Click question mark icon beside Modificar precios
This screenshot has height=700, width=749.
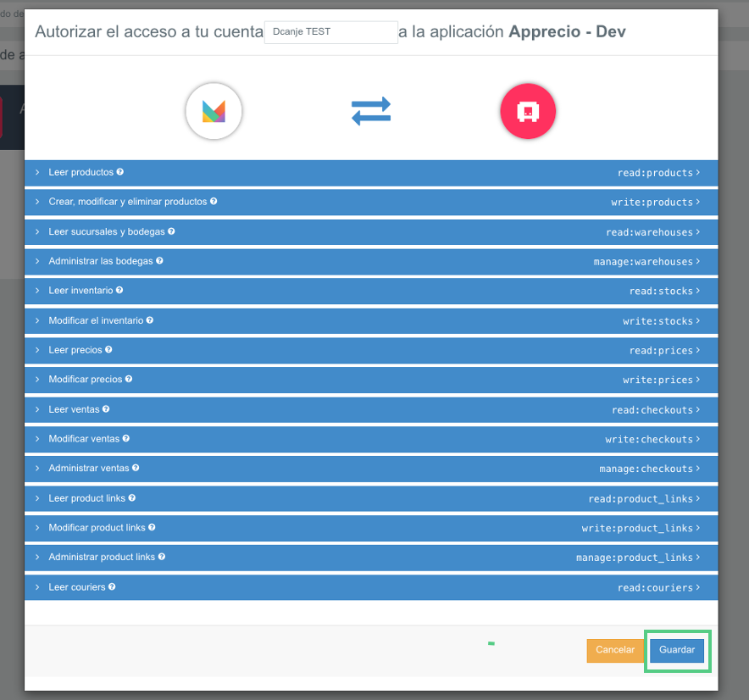click(129, 379)
